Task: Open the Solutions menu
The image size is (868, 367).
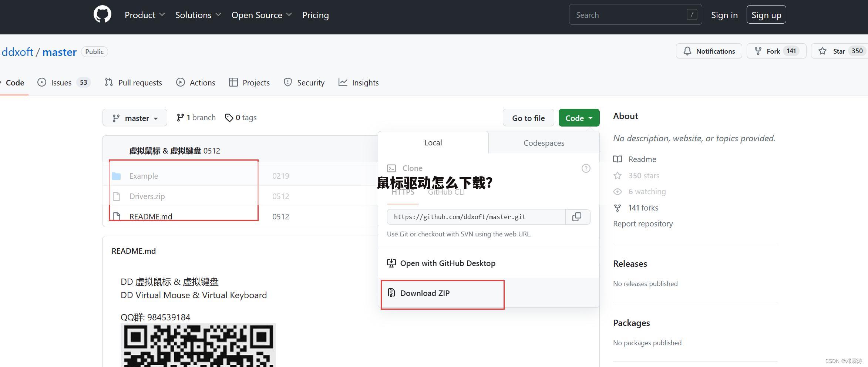Action: 198,15
